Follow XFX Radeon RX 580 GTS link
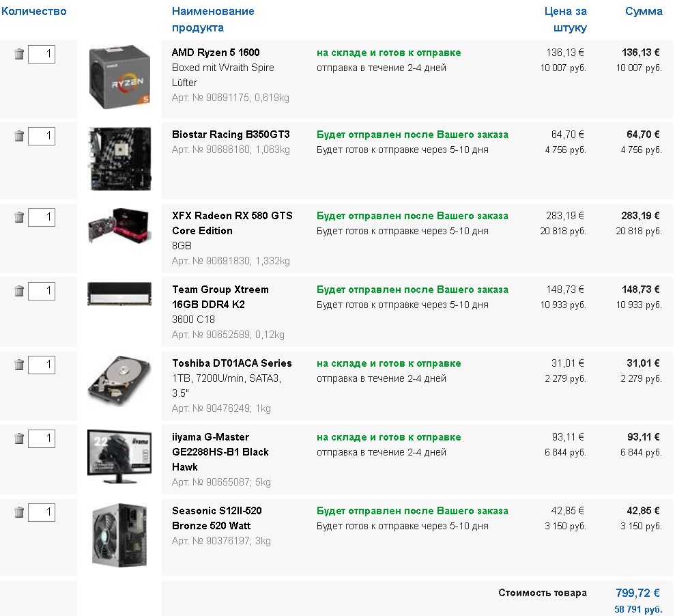Screen dimensions: 675x616 pyautogui.click(x=232, y=223)
